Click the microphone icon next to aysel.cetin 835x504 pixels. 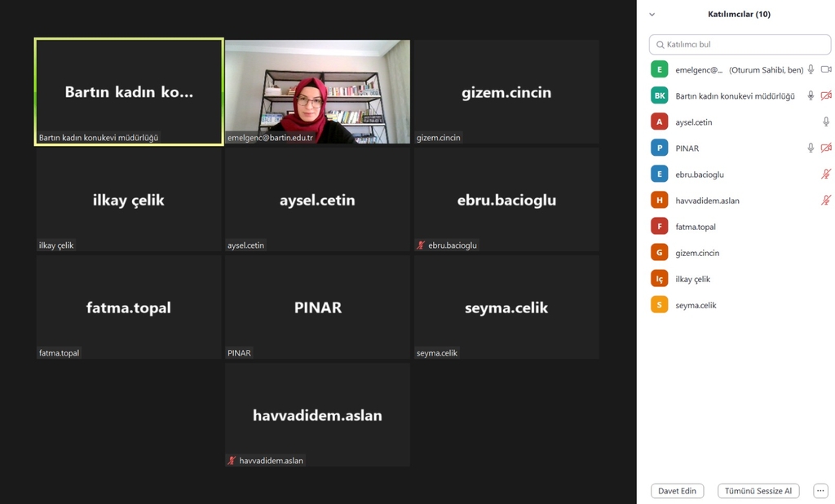[826, 122]
